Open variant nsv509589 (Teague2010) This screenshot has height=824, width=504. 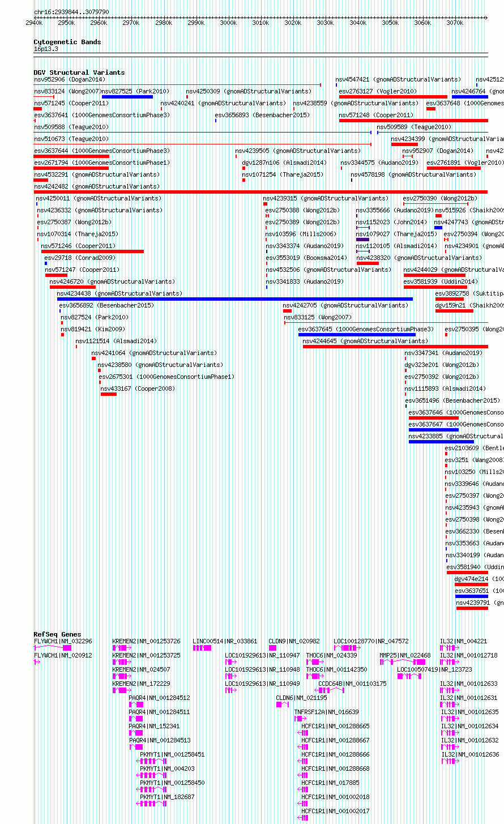click(x=414, y=127)
